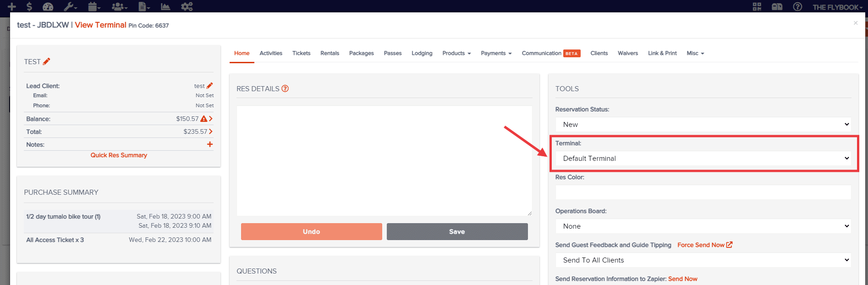This screenshot has height=285, width=868.
Task: Open THE FLYBOOK account dropdown
Action: [x=837, y=7]
